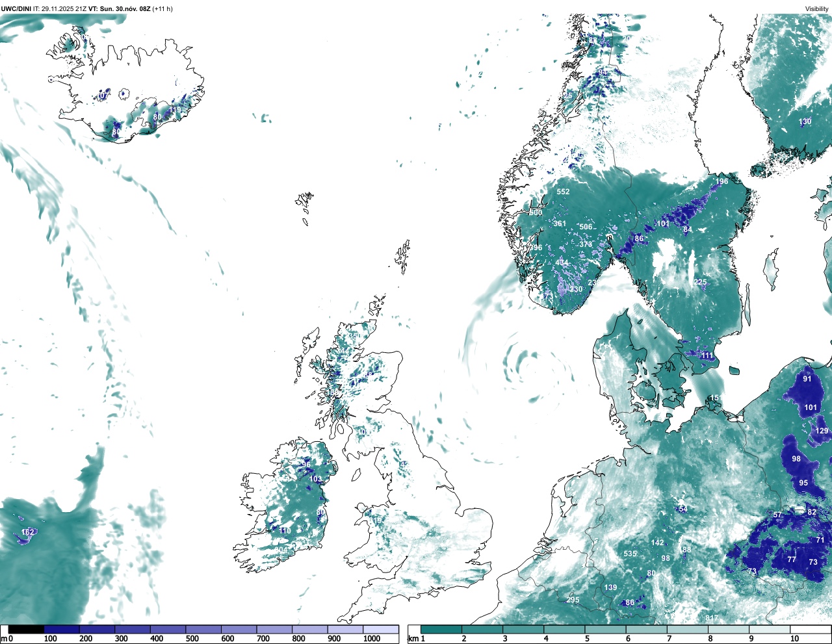The height and width of the screenshot is (644, 832).
Task: Click the map value '110' over Ireland
Action: coord(285,532)
